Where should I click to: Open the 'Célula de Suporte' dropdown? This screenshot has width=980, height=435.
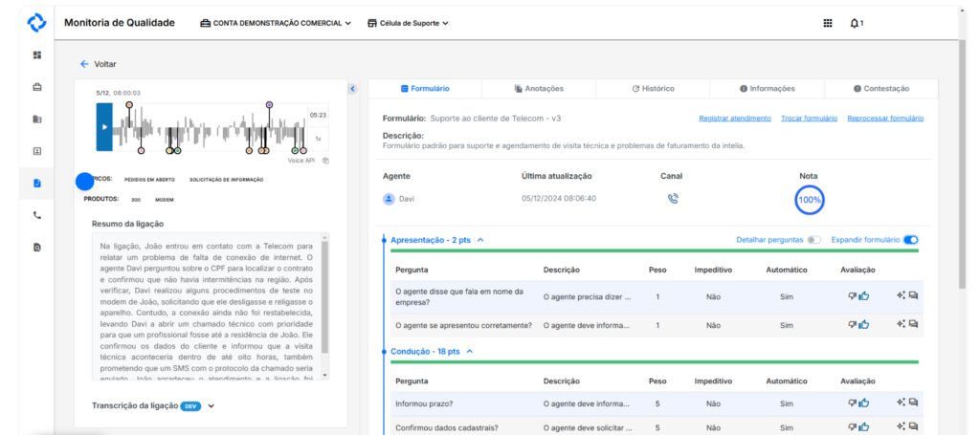(x=408, y=23)
